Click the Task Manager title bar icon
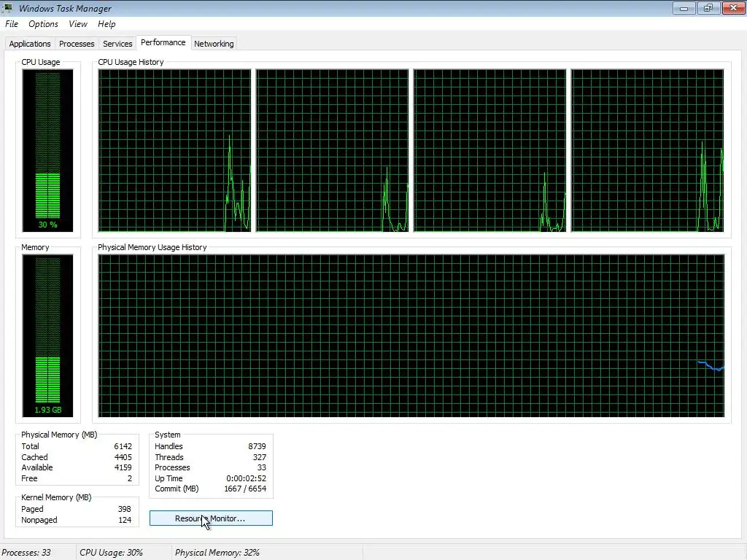This screenshot has height=560, width=747. click(x=7, y=7)
